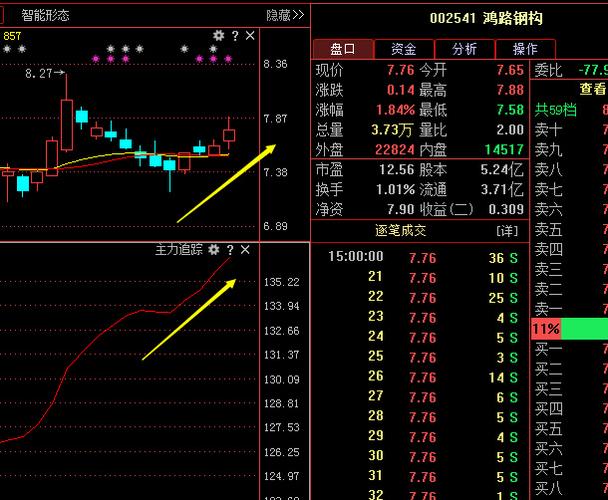Image resolution: width=608 pixels, height=500 pixels.
Task: Open settings gear of 主力追踪 panel
Action: click(214, 250)
